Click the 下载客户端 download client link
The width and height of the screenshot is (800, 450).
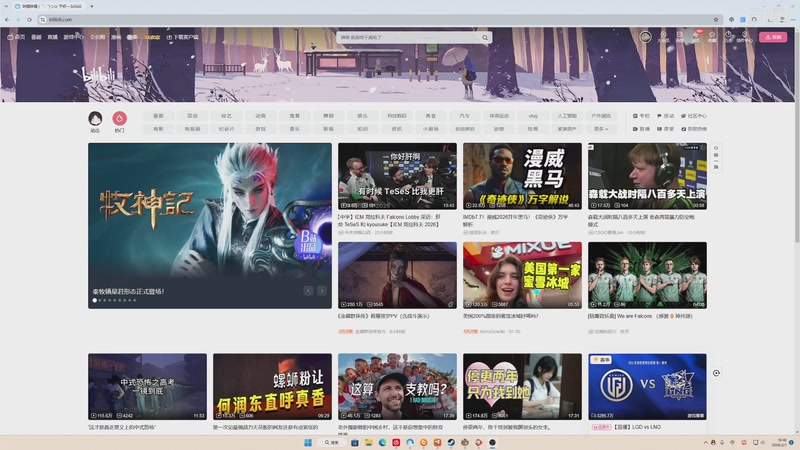click(x=183, y=37)
